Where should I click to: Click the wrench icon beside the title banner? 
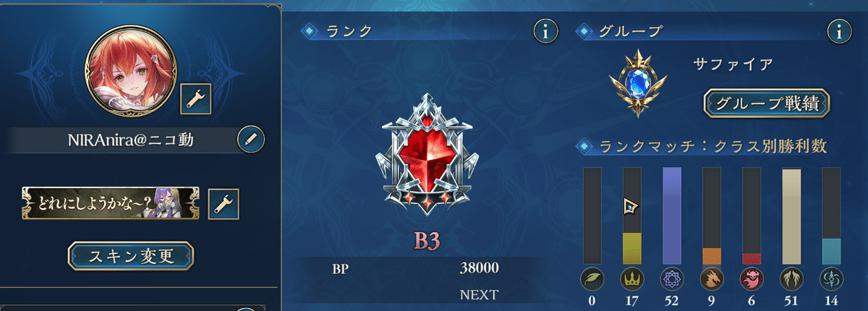224,203
